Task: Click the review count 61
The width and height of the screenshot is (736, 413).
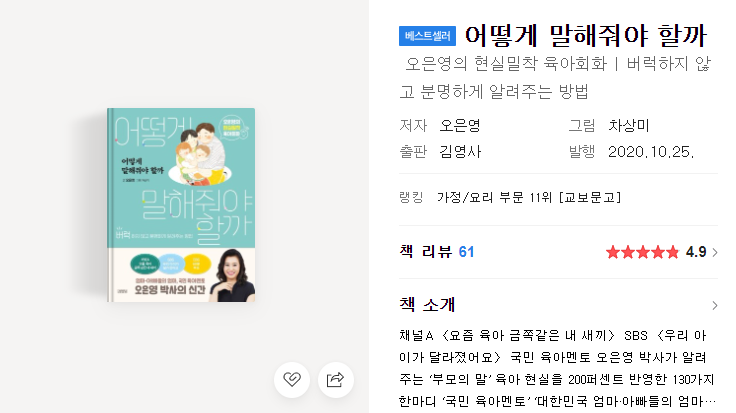Action: tap(466, 252)
